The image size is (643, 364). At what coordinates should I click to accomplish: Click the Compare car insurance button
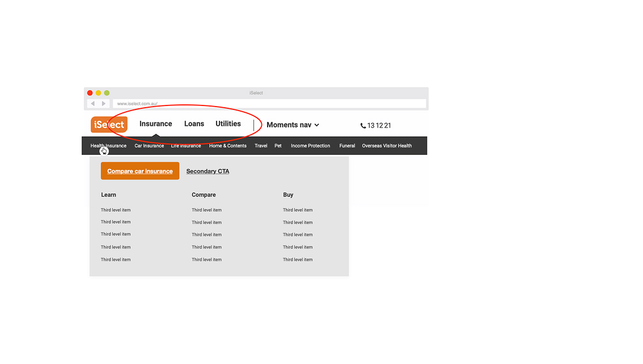pos(140,171)
